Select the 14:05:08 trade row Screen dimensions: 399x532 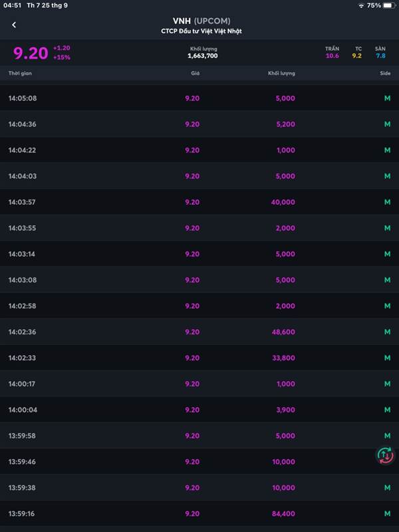199,98
